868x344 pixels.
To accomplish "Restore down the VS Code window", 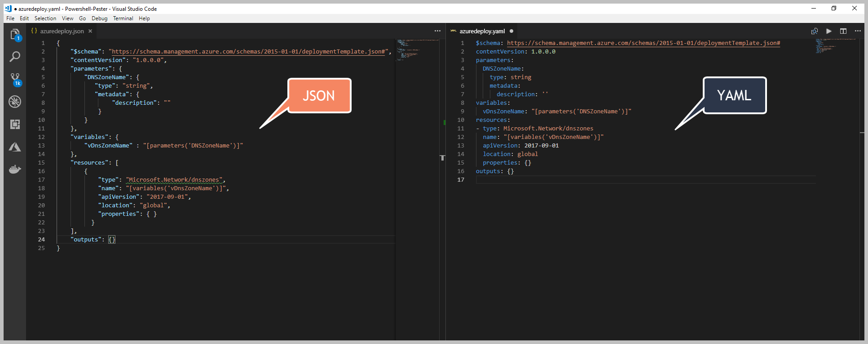I will [x=834, y=8].
